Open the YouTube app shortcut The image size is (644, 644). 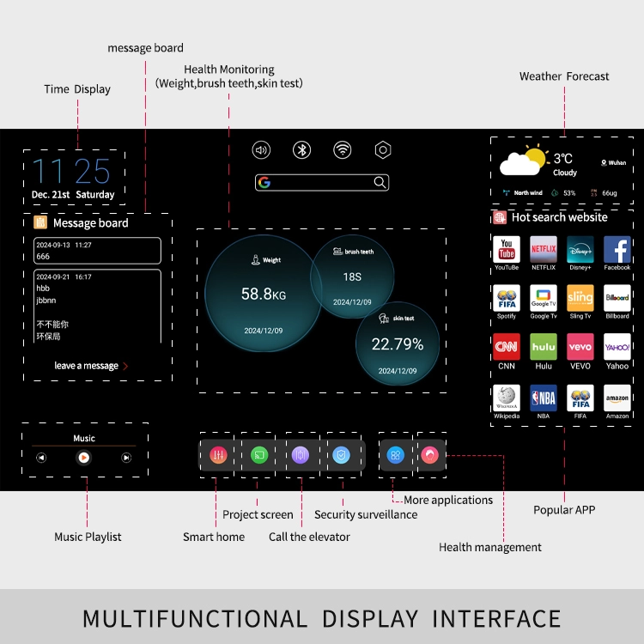[x=507, y=250]
